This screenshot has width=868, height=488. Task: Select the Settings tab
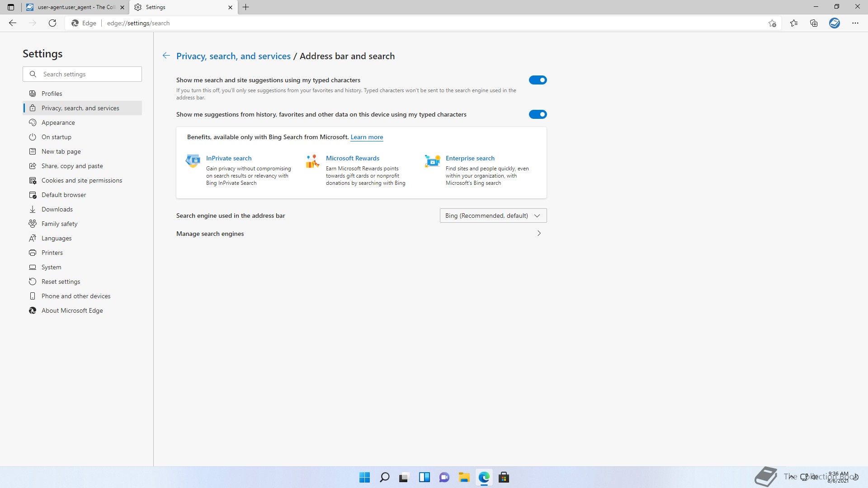coord(184,7)
